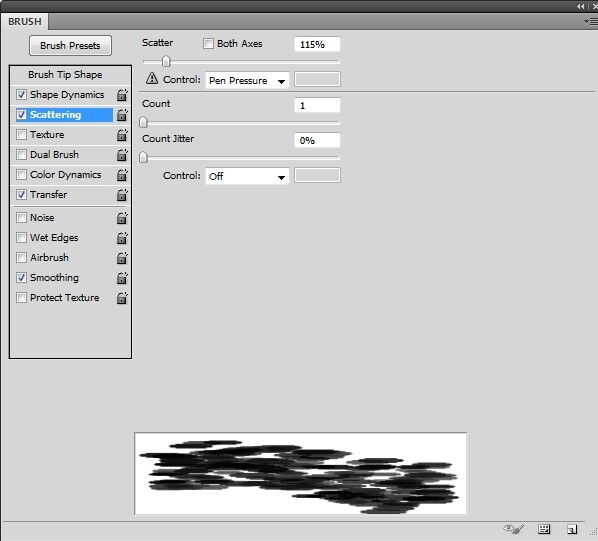
Task: Toggle lock icon for Shape Dynamics
Action: point(122,95)
